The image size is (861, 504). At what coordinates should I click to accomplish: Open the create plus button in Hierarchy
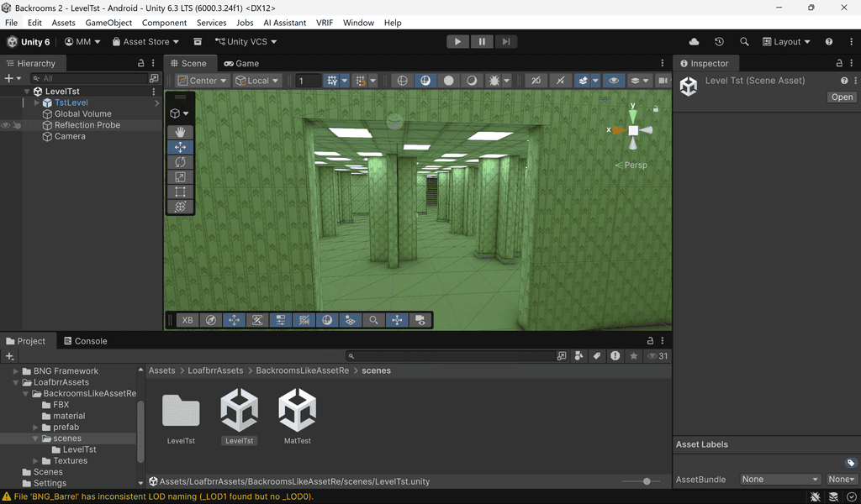point(12,78)
